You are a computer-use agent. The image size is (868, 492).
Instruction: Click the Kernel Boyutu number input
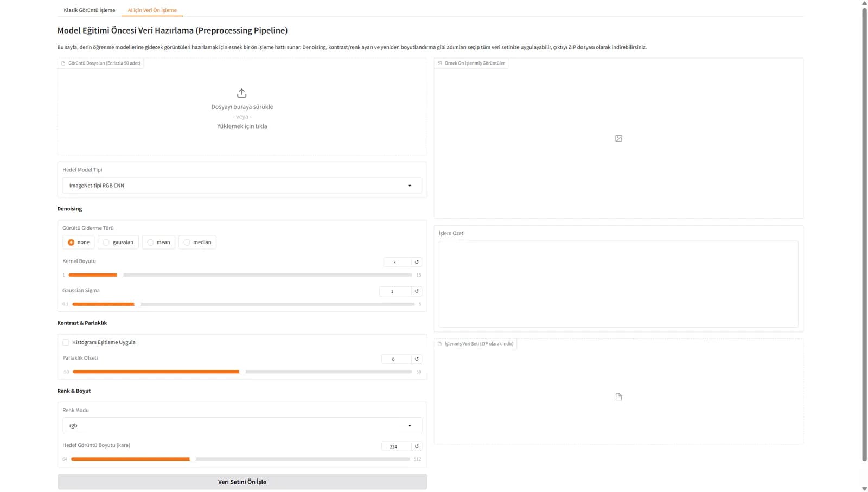coord(396,263)
